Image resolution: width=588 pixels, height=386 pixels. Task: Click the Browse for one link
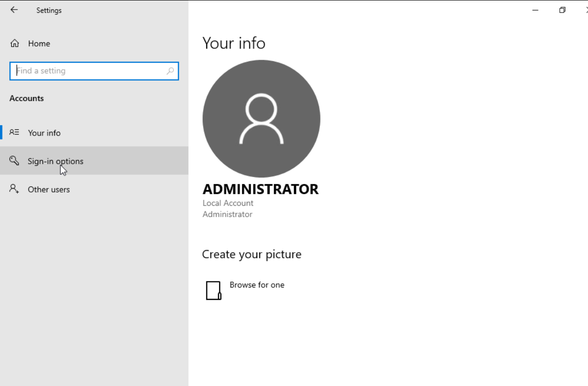click(257, 285)
